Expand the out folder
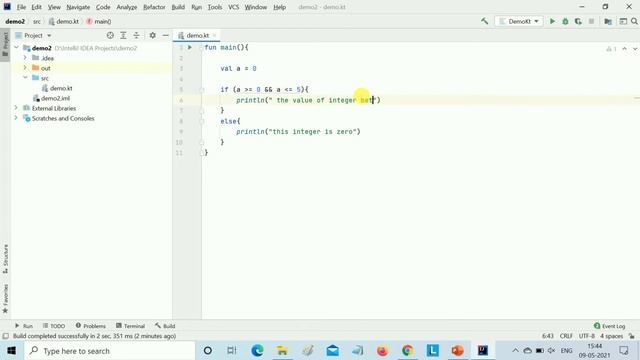This screenshot has width=640, height=360. [x=25, y=68]
